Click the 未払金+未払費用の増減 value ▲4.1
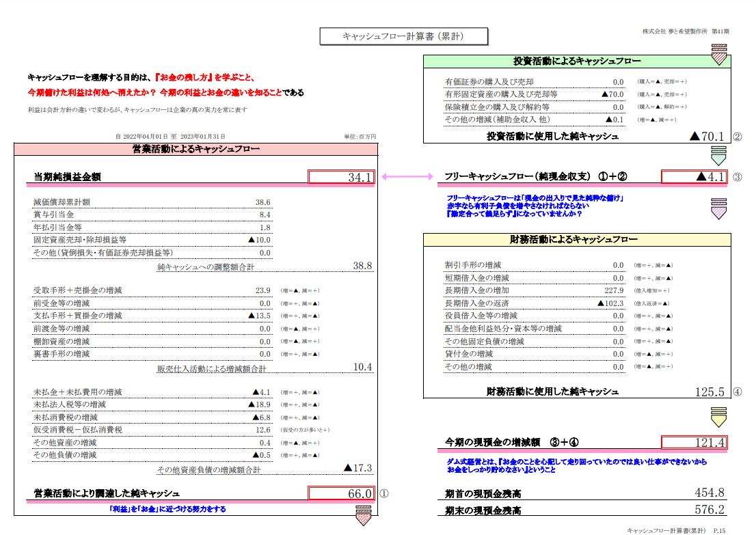The height and width of the screenshot is (535, 756). (x=262, y=392)
